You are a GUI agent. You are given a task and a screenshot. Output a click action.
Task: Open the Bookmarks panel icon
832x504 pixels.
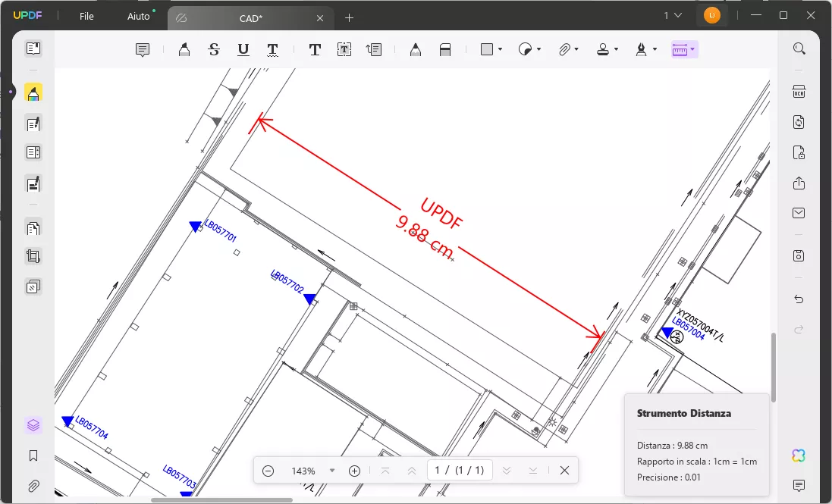(x=33, y=455)
